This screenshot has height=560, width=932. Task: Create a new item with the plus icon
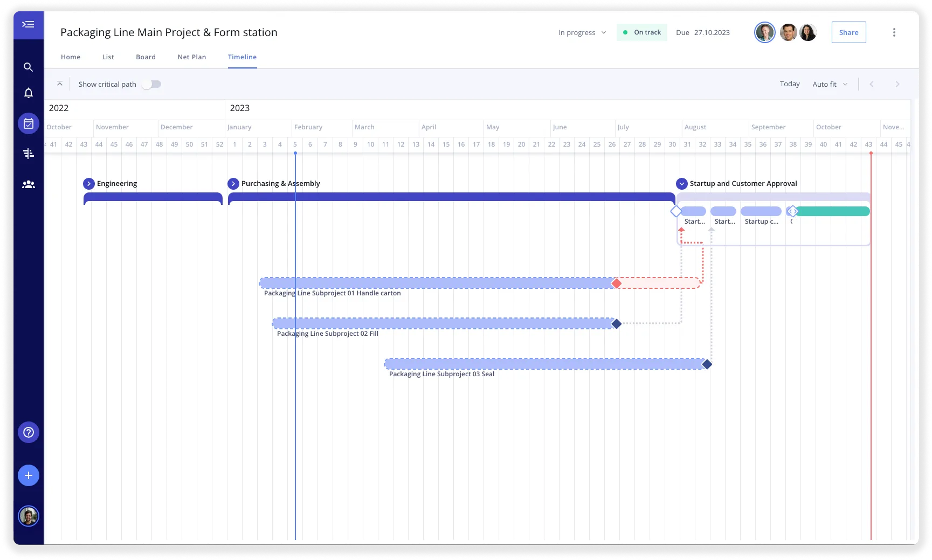(28, 475)
